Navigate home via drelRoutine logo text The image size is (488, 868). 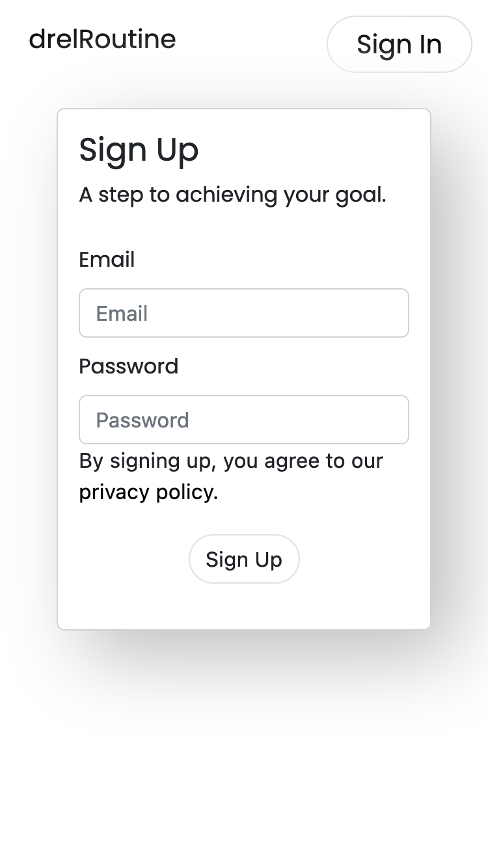pos(102,39)
